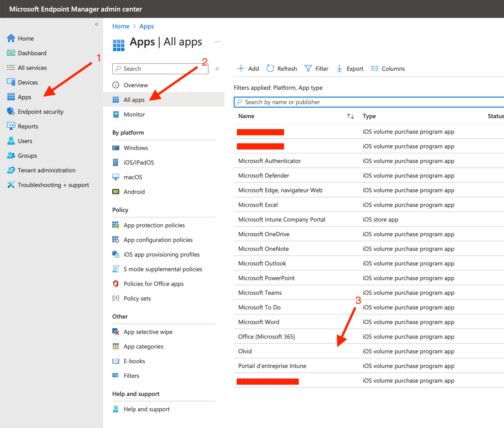The height and width of the screenshot is (428, 504).
Task: Select Microsoft Outlook app row
Action: point(369,263)
